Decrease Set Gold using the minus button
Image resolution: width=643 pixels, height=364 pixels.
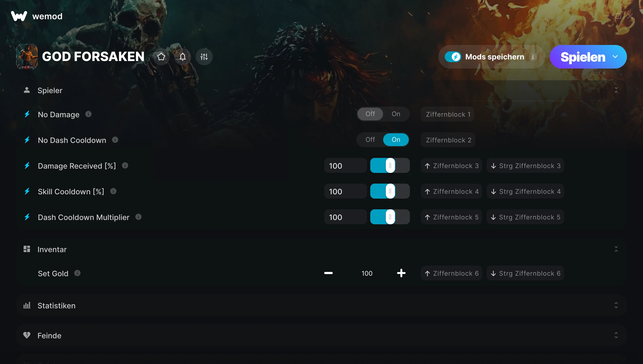pos(328,273)
